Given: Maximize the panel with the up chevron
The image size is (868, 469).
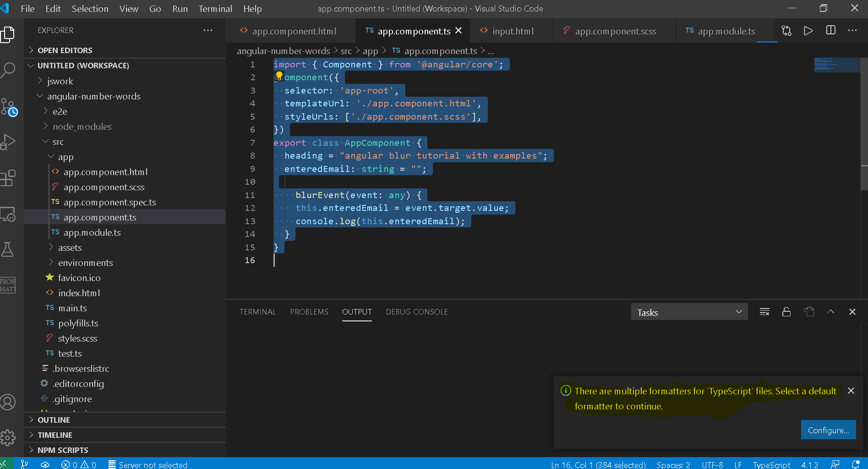Looking at the screenshot, I should coord(830,312).
